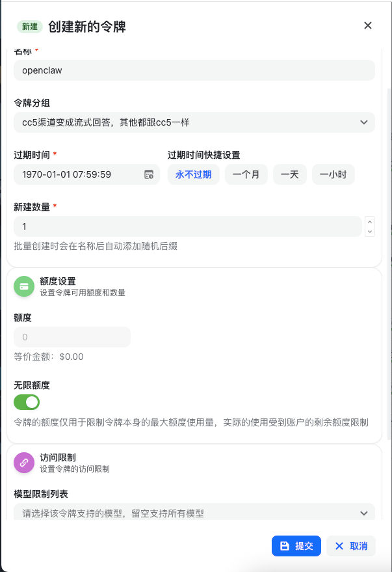The width and height of the screenshot is (392, 572).
Task: Click the 额度 quota input showing 0
Action: [72, 337]
